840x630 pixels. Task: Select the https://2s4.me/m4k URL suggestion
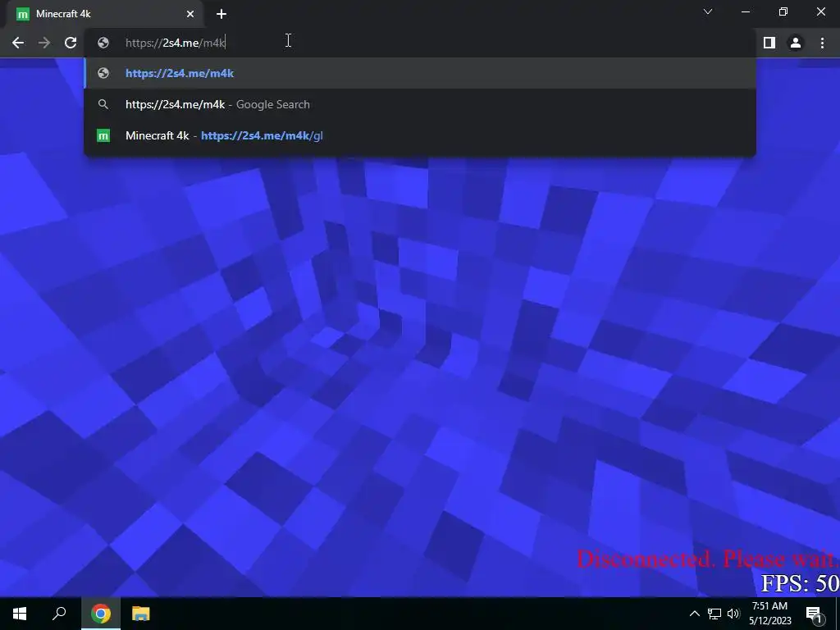(x=420, y=73)
